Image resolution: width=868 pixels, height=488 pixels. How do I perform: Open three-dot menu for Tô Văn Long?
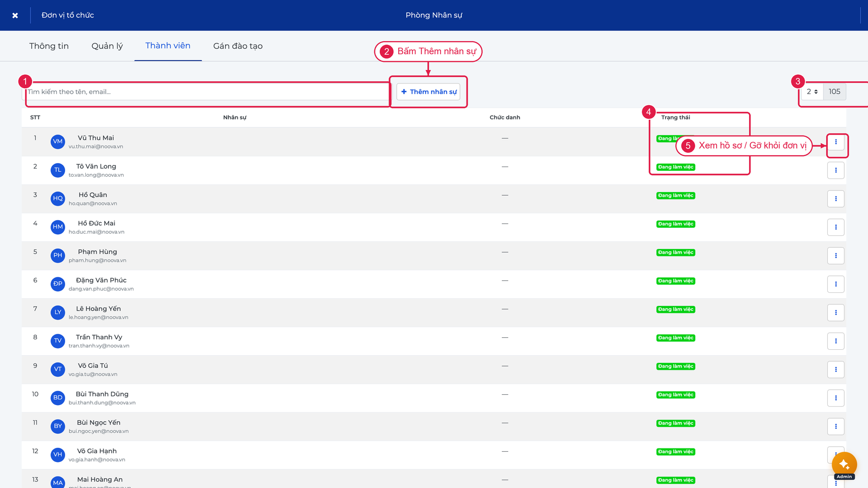pos(836,170)
